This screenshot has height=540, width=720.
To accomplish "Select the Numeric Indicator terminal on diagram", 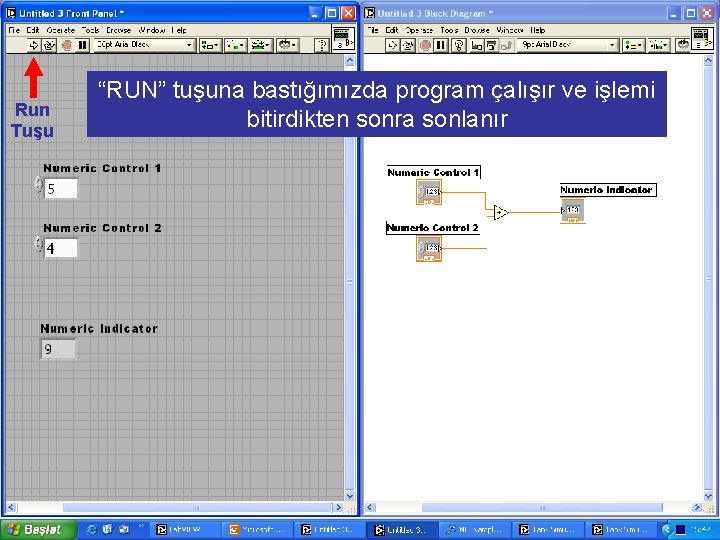I will coord(573,210).
